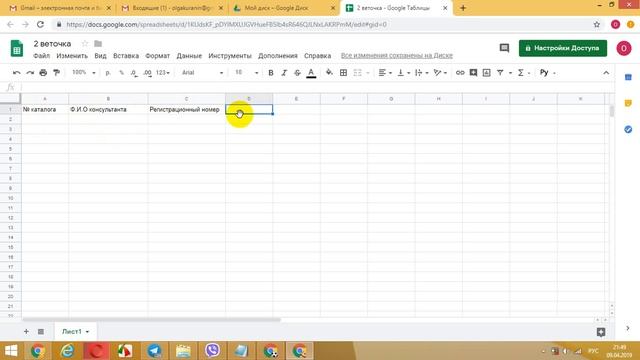Screen dimensions: 640x360
Task: Toggle strikethrough formatting
Action: point(297,73)
